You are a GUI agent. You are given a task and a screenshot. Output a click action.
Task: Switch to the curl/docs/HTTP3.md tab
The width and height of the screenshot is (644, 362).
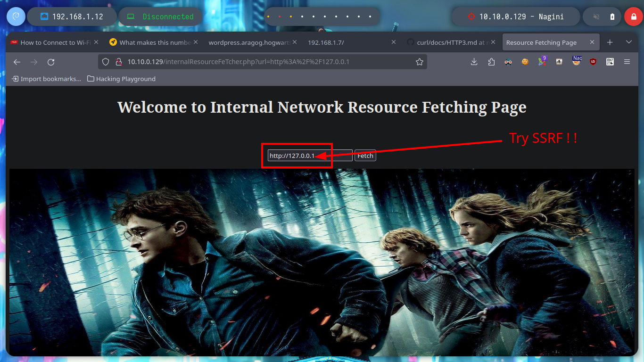[447, 42]
